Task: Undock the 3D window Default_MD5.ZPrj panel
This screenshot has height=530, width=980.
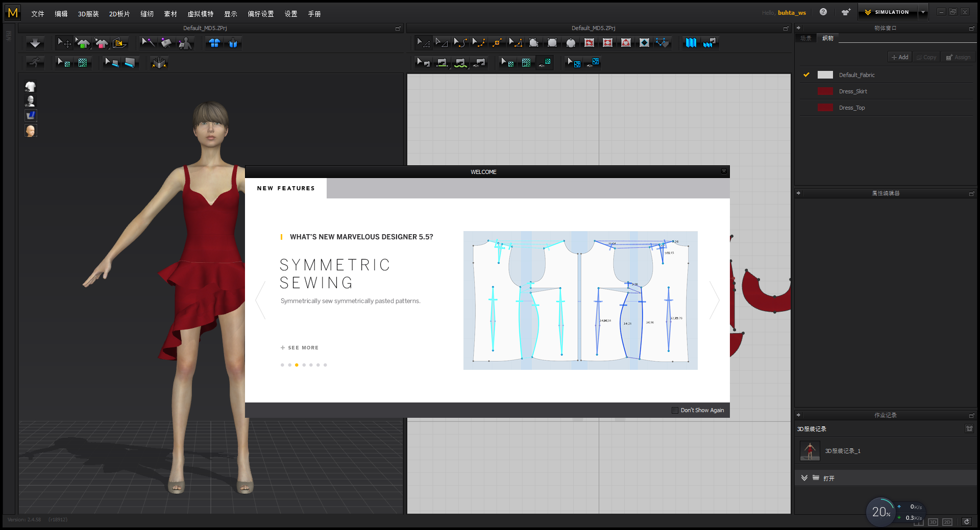Action: (398, 29)
